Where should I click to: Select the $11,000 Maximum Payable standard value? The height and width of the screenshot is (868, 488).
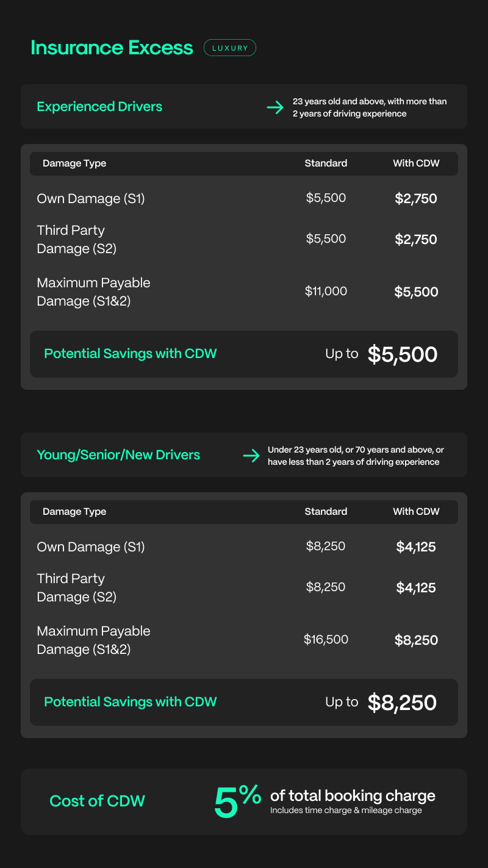(326, 292)
